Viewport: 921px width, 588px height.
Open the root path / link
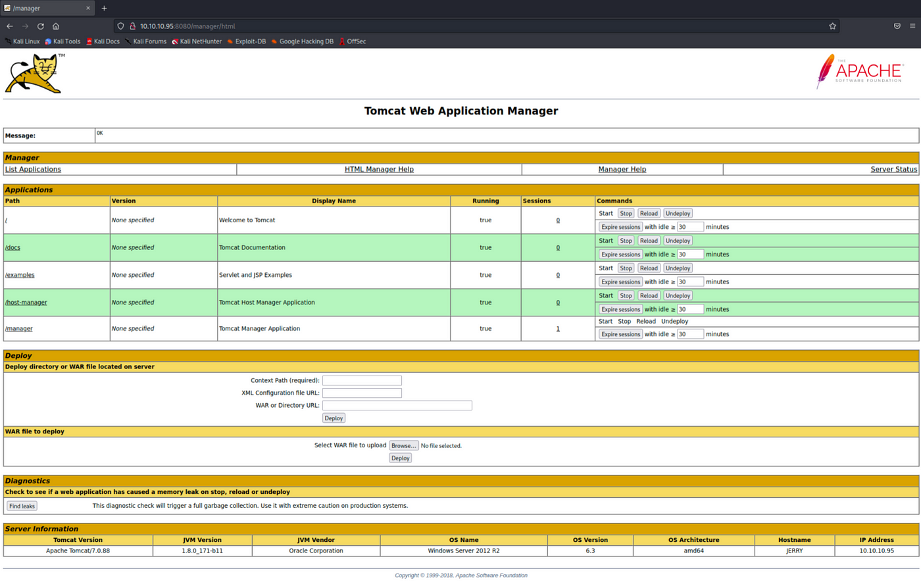(7, 220)
